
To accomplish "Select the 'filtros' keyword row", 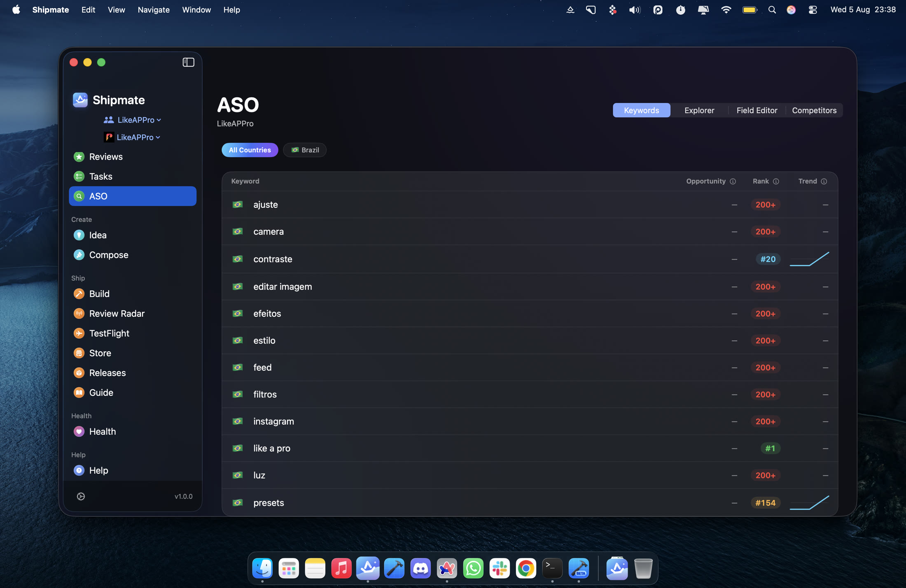I will pos(530,395).
